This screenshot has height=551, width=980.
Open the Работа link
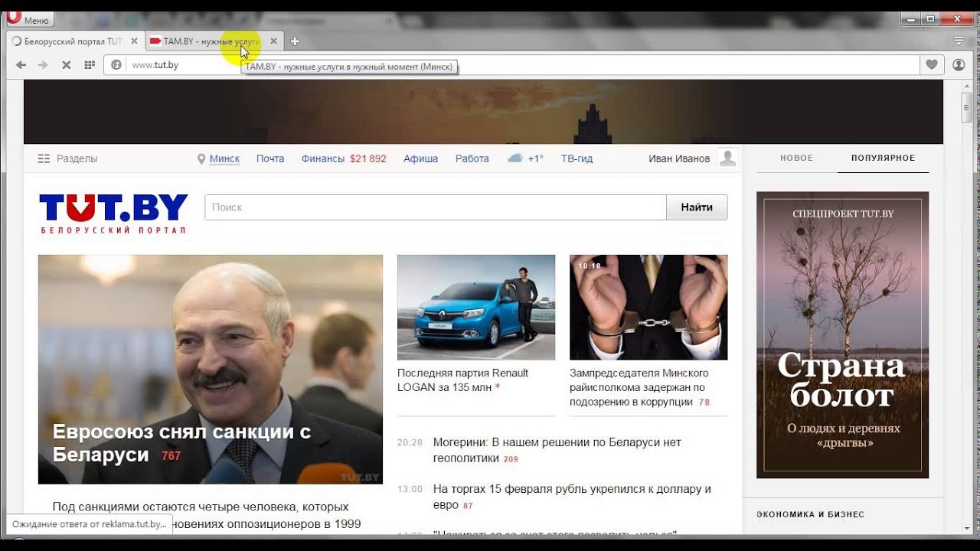(472, 158)
